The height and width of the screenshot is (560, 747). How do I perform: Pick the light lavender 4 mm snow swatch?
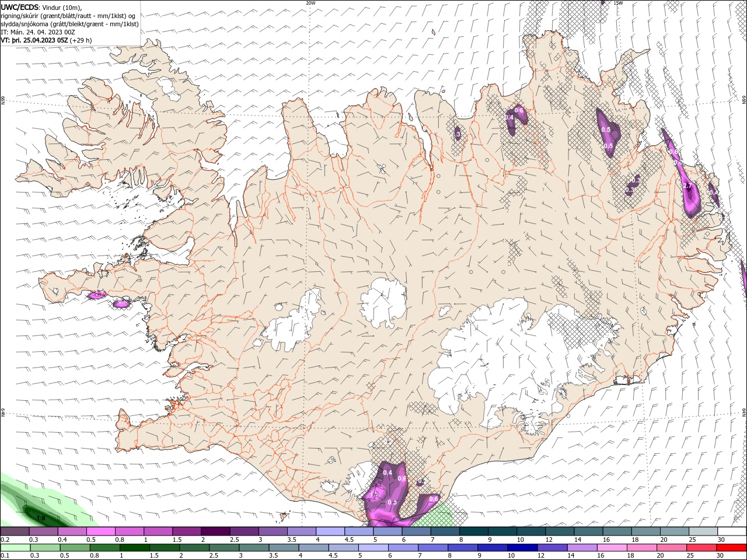(329, 531)
